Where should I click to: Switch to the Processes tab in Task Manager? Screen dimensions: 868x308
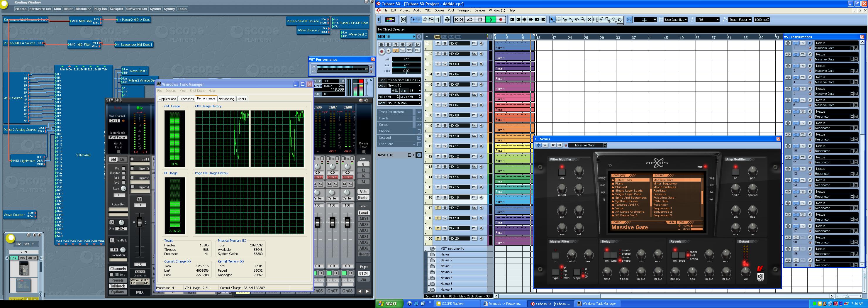pyautogui.click(x=186, y=99)
